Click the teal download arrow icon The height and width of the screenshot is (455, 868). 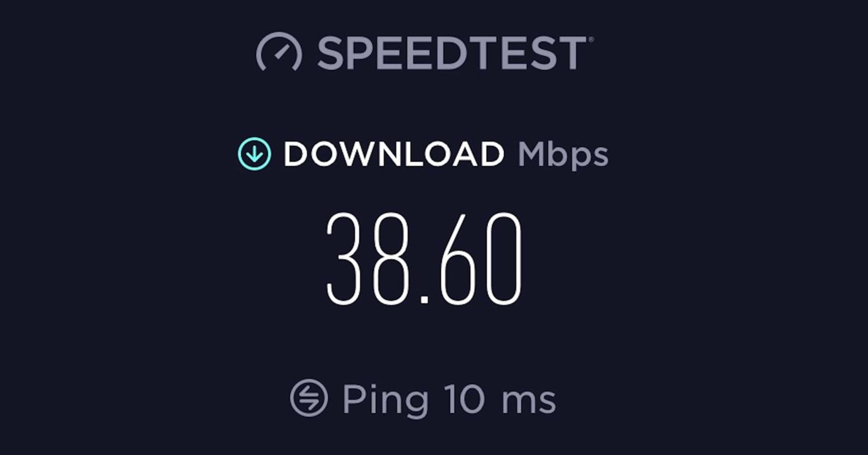pyautogui.click(x=255, y=154)
